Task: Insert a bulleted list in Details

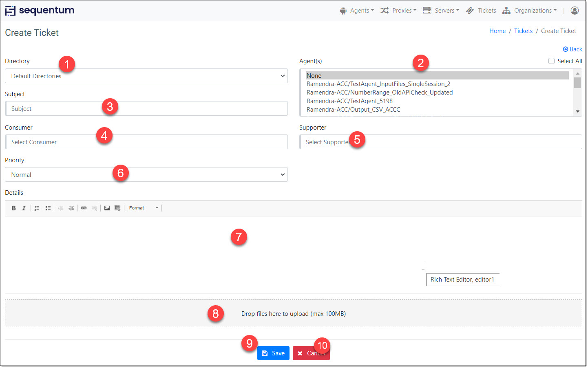Action: tap(48, 208)
